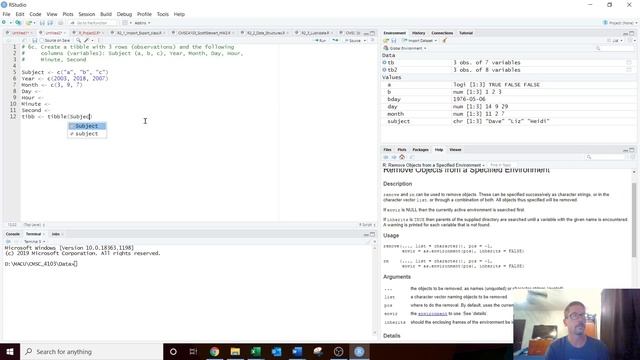640x360 pixels.
Task: Open the Profile menu
Action: 144,14
